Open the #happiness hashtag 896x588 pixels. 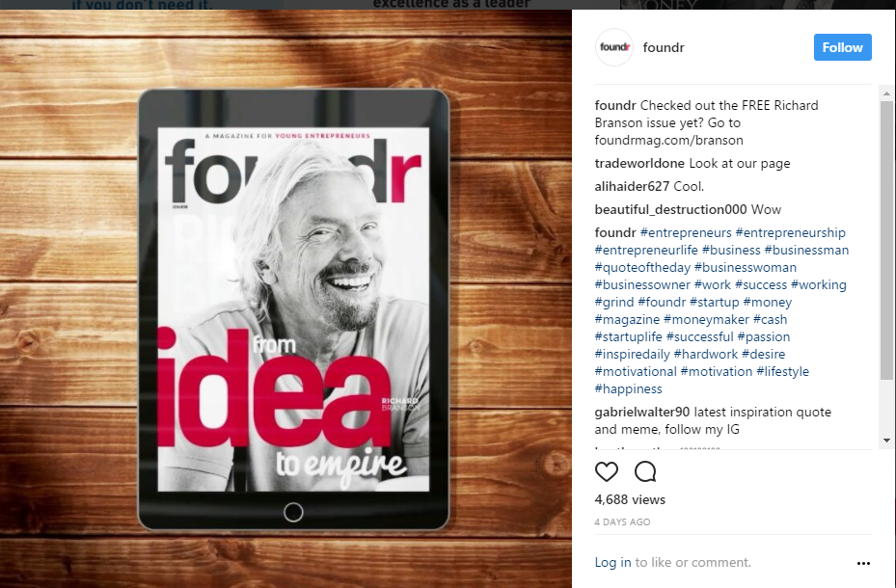629,388
